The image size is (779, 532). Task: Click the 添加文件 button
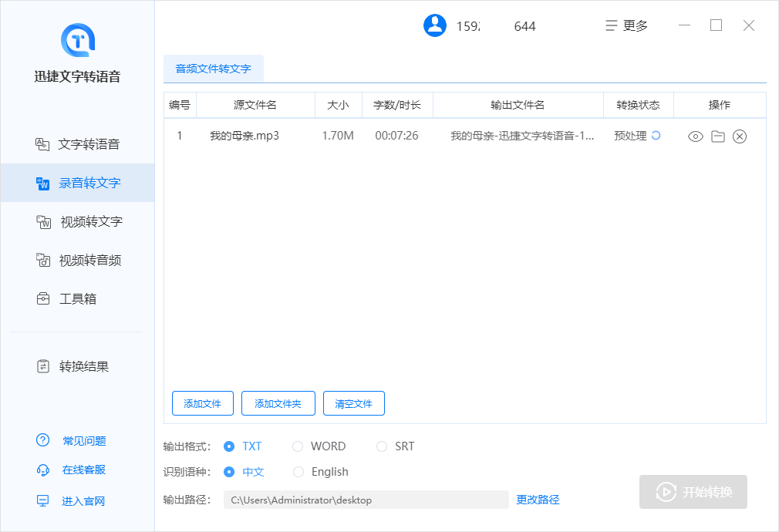pos(202,403)
